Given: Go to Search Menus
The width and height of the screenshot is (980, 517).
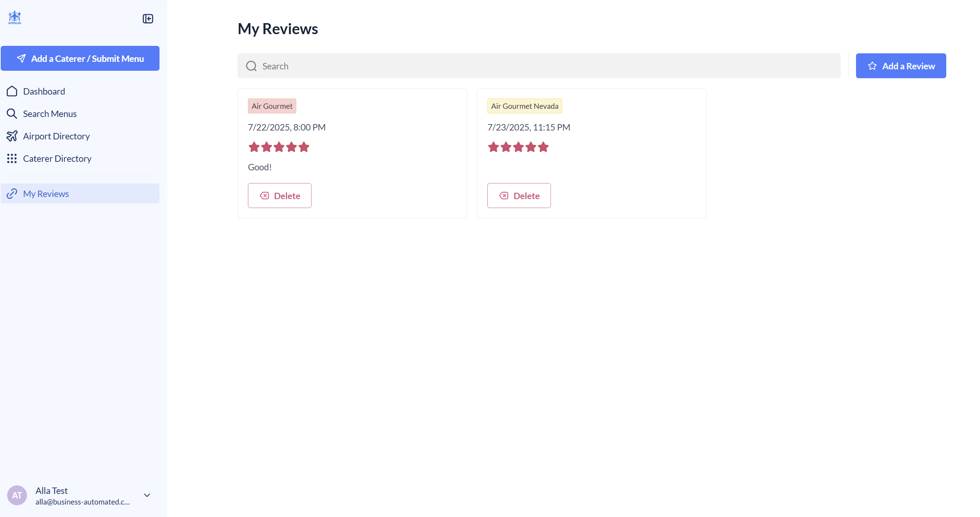Looking at the screenshot, I should [x=49, y=114].
